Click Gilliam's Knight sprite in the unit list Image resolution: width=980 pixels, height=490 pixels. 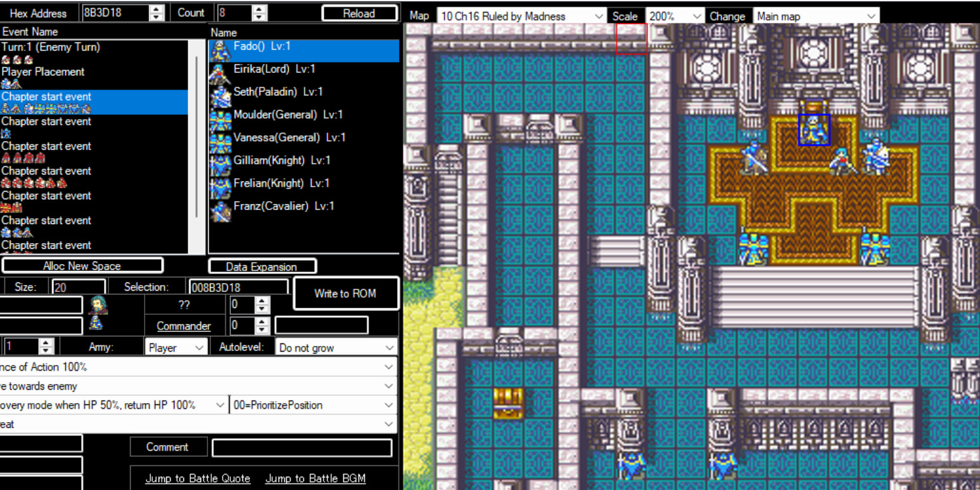point(220,165)
